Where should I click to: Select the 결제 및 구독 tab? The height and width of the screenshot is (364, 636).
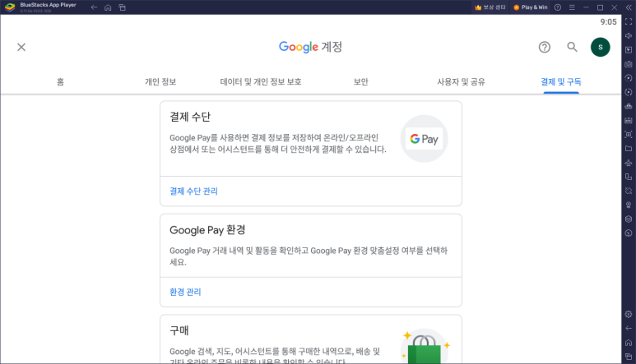tap(561, 82)
